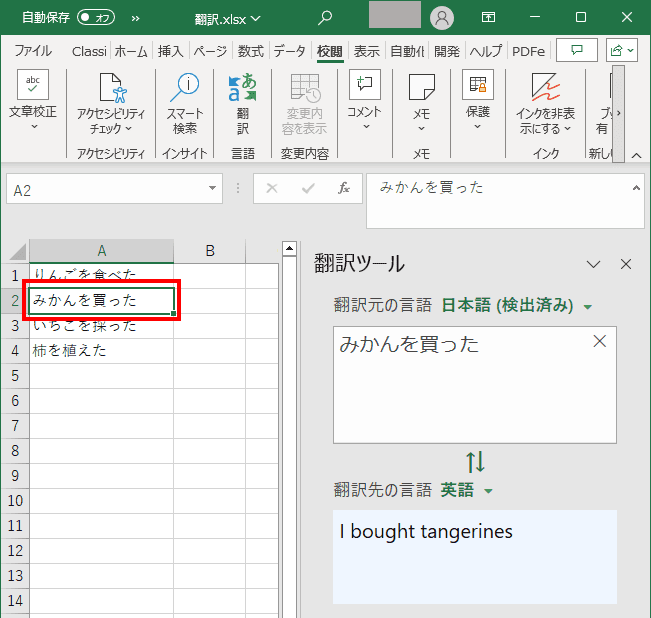Click the コメント (New Comment) icon
The height and width of the screenshot is (618, 651).
coord(365,84)
